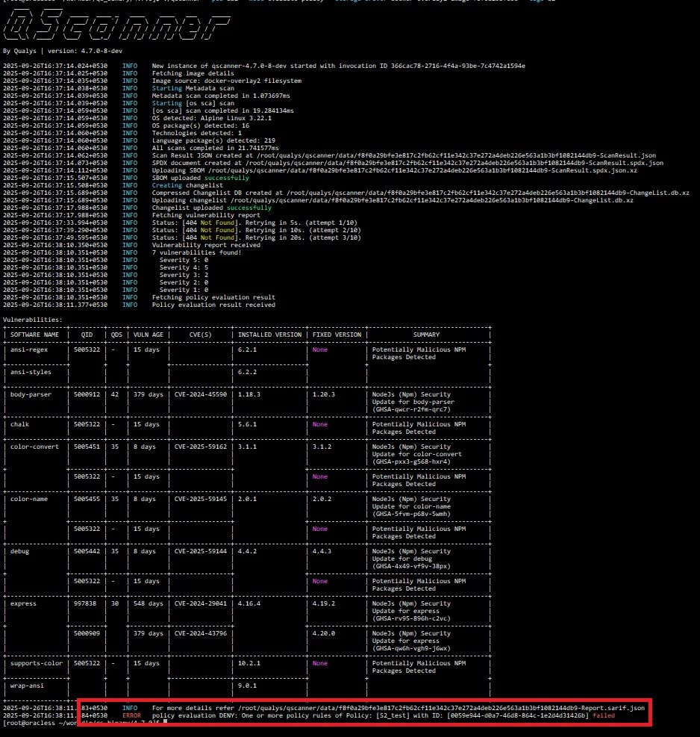This screenshot has width=700, height=737.
Task: Click the 'QID' column header
Action: point(87,335)
